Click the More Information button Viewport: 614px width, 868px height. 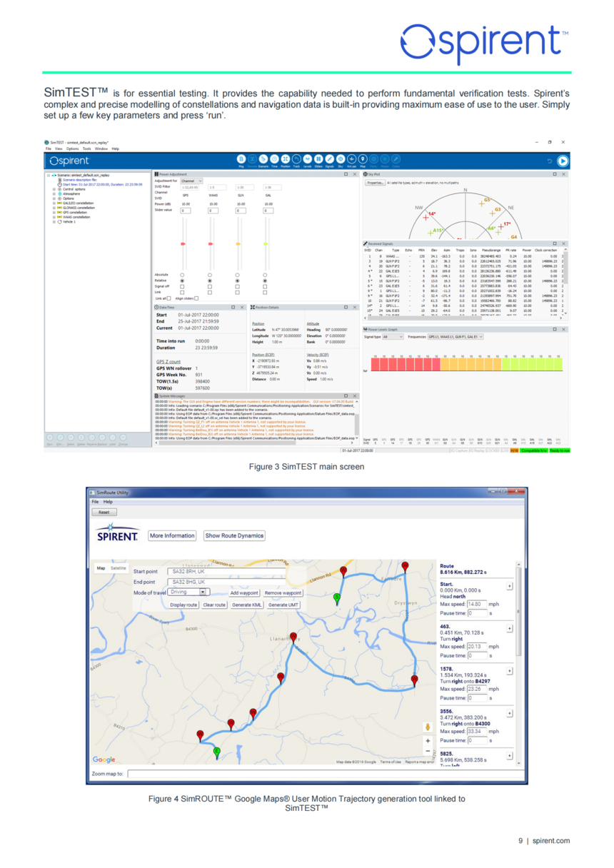(172, 535)
